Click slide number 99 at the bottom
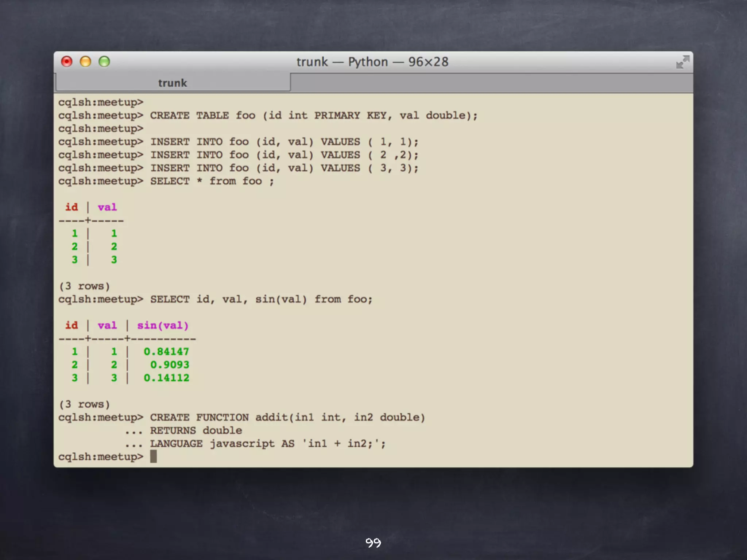Screen dimensions: 747x560 (373, 542)
